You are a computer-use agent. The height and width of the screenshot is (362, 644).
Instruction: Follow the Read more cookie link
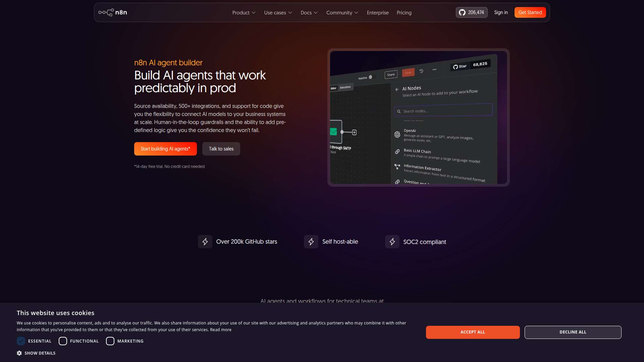coord(221,330)
